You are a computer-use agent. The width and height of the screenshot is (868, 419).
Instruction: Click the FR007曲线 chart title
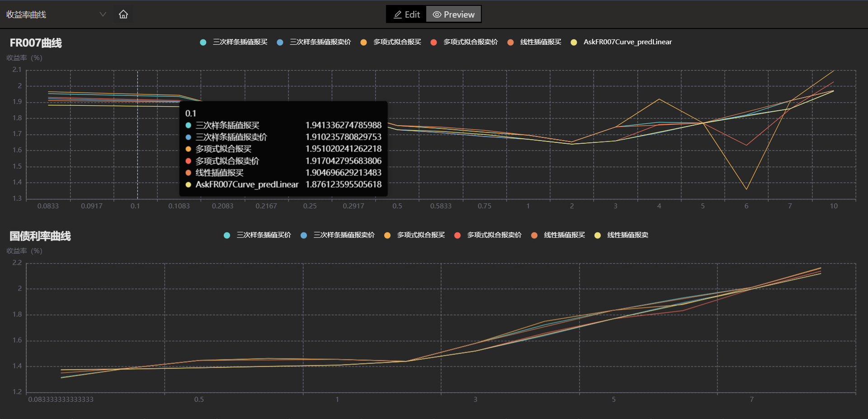[x=36, y=43]
